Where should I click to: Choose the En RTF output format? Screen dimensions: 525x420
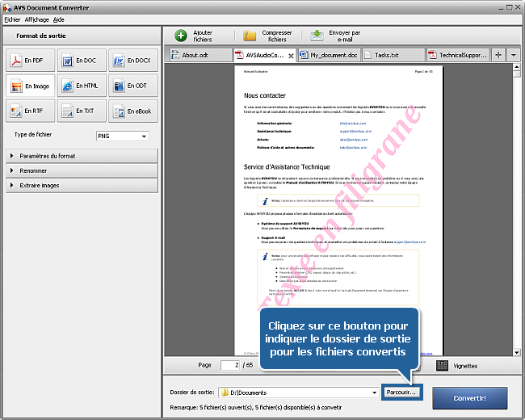(x=30, y=111)
